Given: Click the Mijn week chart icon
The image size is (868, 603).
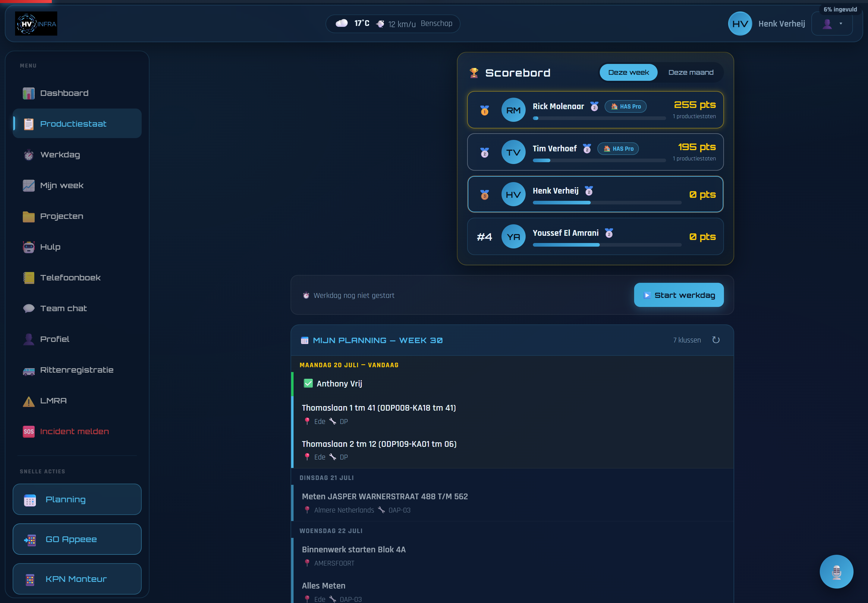Looking at the screenshot, I should point(29,185).
